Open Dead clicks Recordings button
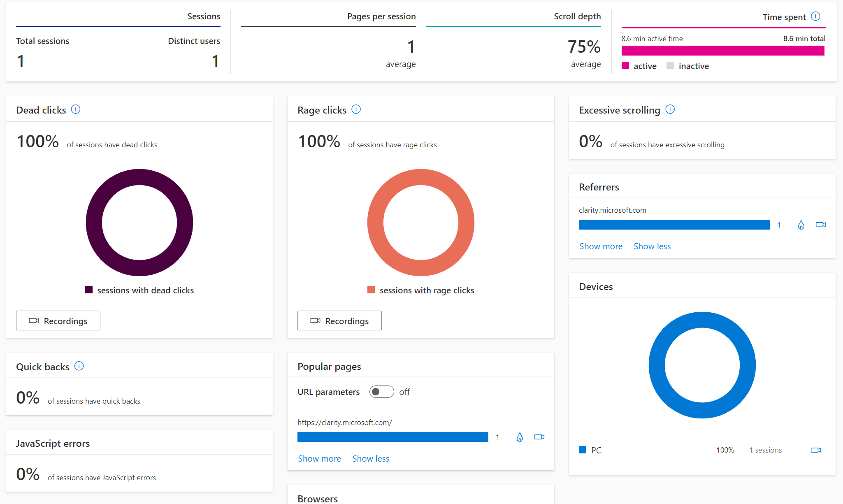 point(58,321)
